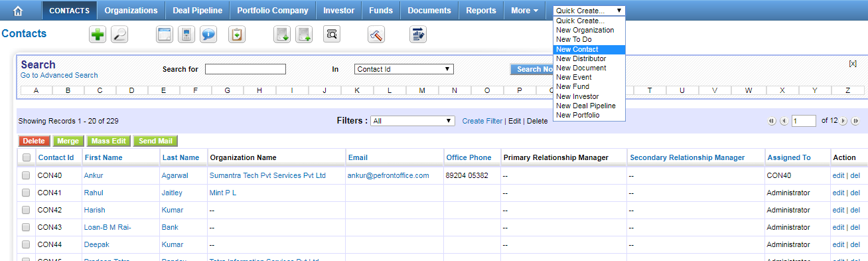Click the 'Search for' text field
The image size is (868, 261).
click(x=245, y=68)
